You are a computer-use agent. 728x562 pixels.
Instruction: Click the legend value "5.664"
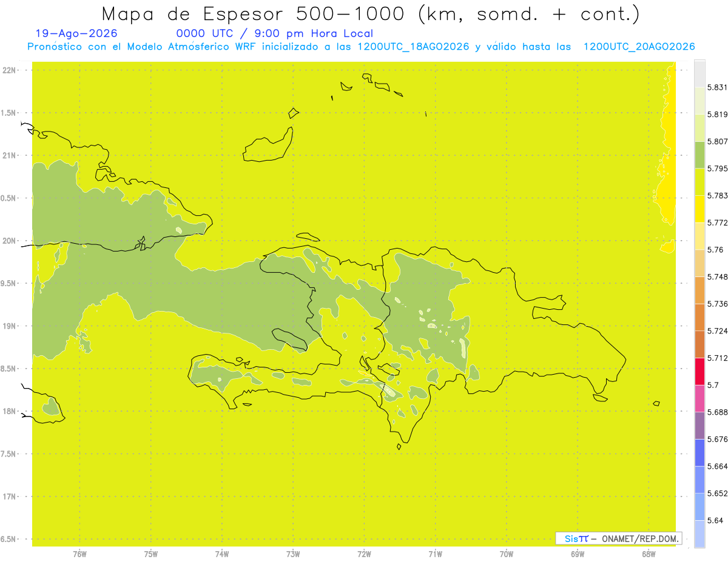coord(717,466)
